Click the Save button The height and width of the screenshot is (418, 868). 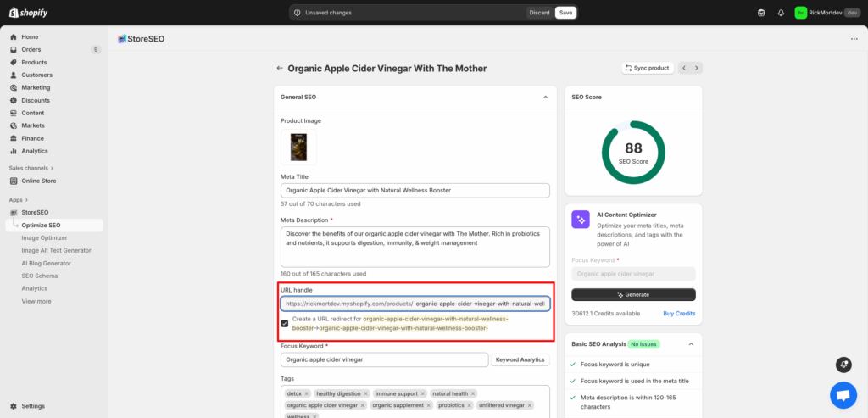(565, 13)
